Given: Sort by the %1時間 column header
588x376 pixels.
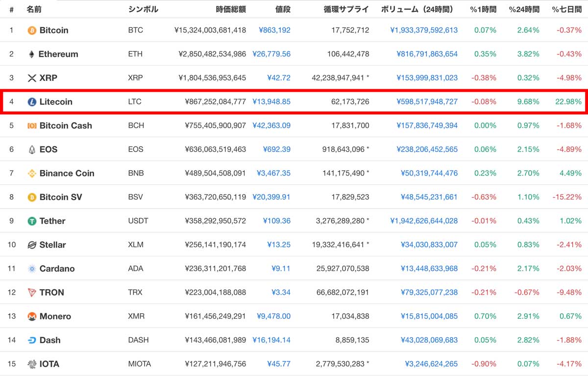Looking at the screenshot, I should pos(483,9).
